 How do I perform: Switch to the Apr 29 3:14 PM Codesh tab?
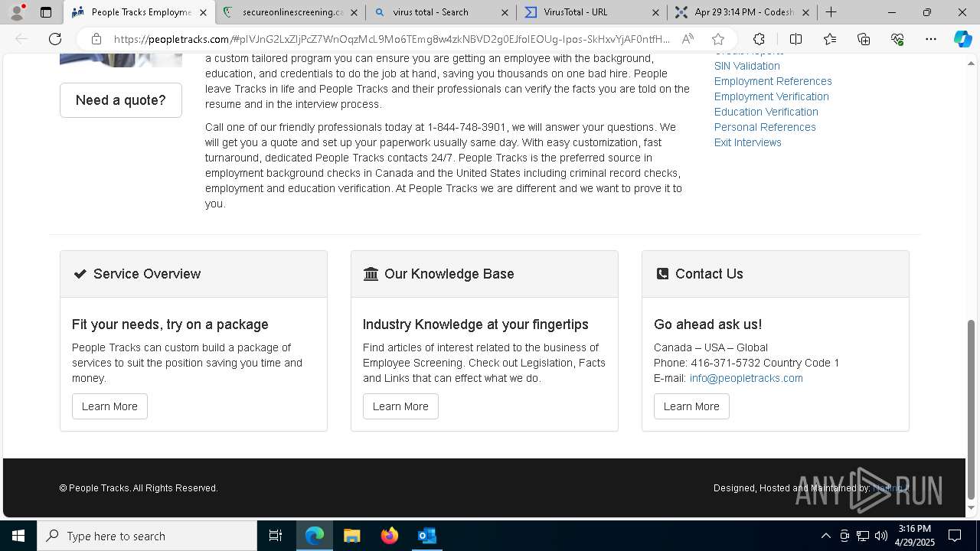coord(743,12)
